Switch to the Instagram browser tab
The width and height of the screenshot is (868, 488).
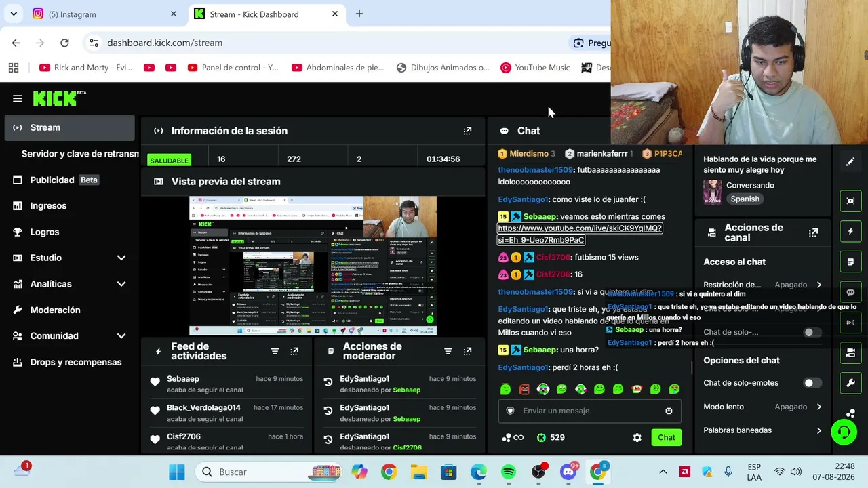tap(105, 14)
